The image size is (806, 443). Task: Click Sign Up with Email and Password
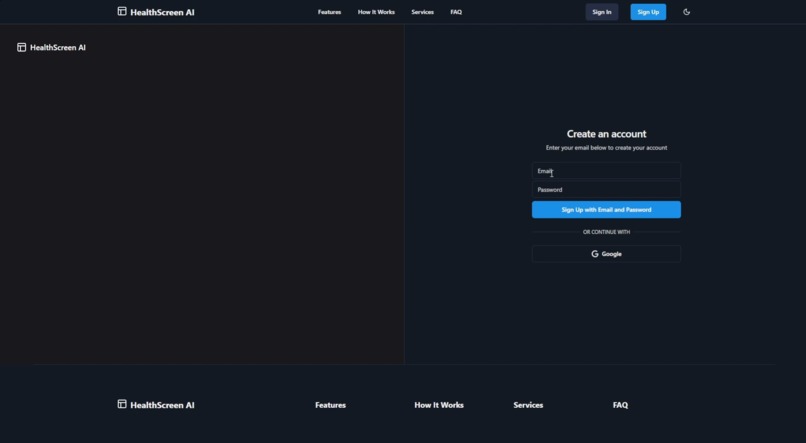point(607,210)
